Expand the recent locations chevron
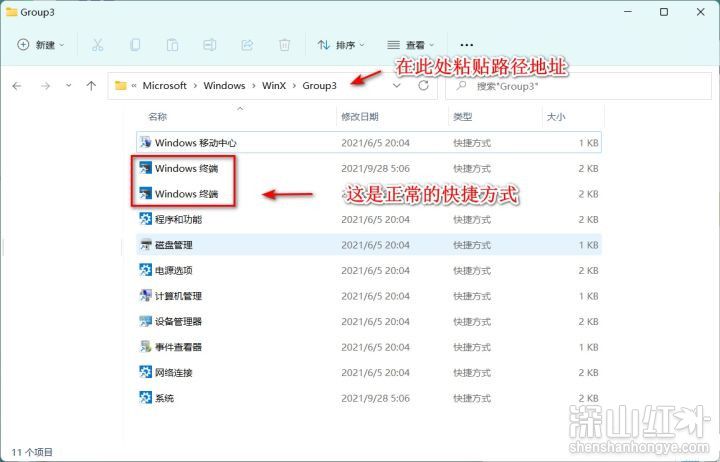720x462 pixels. tap(68, 85)
